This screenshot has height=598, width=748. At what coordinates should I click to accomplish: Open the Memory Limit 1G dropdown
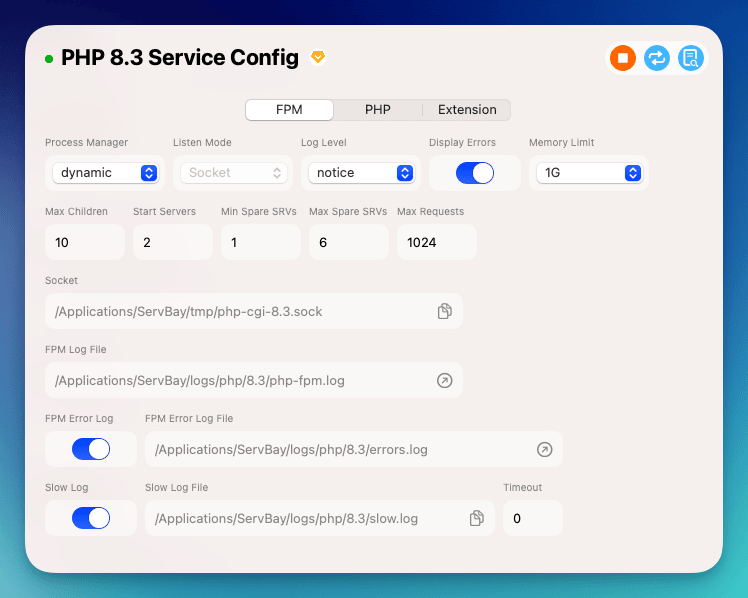(589, 173)
